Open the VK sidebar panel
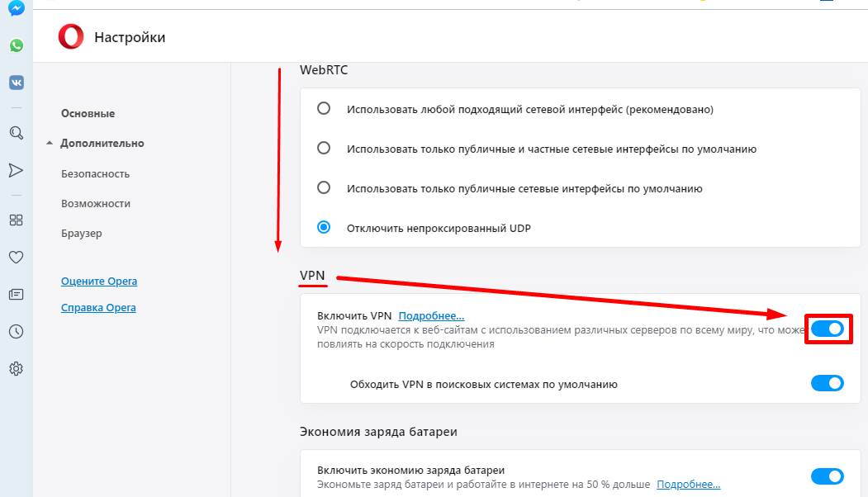Viewport: 868px width, 497px height. click(x=16, y=83)
